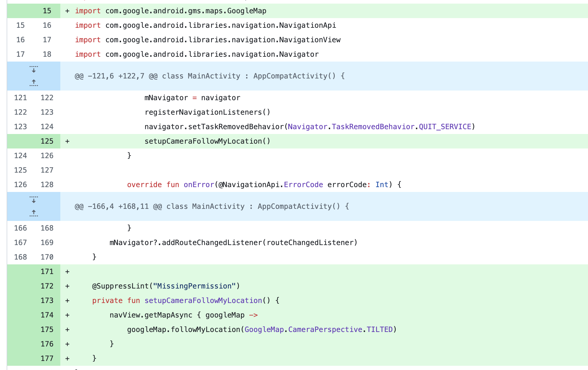Select old line number 168
The height and width of the screenshot is (370, 588).
[21, 257]
